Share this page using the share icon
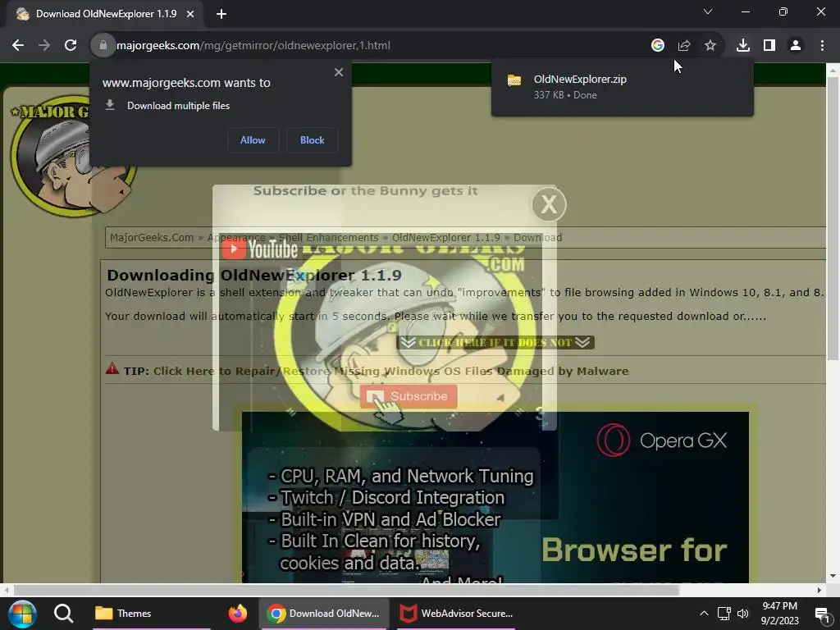 [x=683, y=46]
